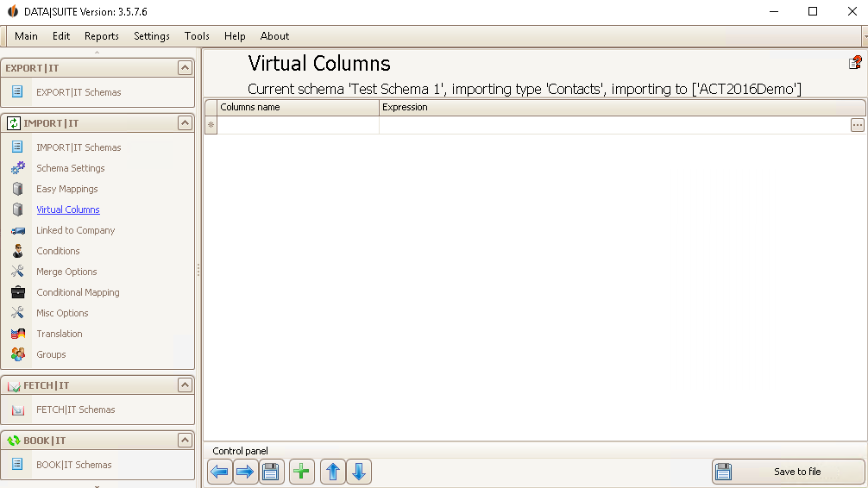Viewport: 868px width, 488px height.
Task: Move row up with the up arrow
Action: (333, 472)
